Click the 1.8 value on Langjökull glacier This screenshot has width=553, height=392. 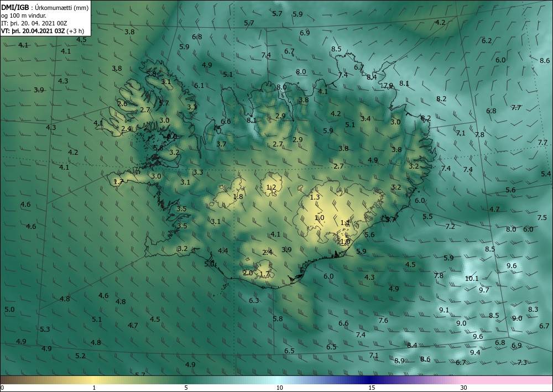(238, 197)
